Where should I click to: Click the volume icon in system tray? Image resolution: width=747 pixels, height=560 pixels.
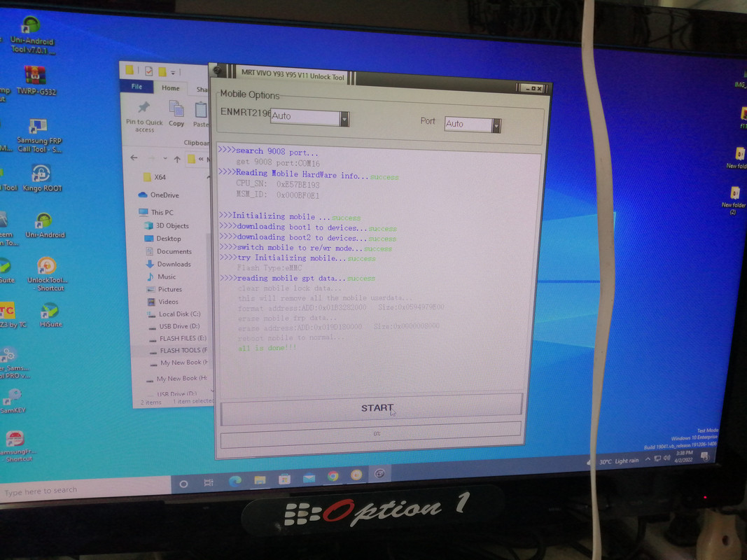666,458
